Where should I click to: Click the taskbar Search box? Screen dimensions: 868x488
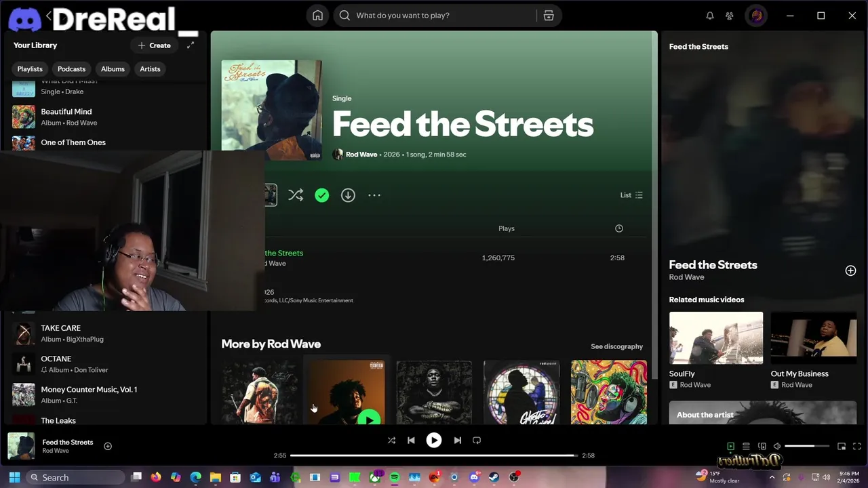[x=76, y=477]
